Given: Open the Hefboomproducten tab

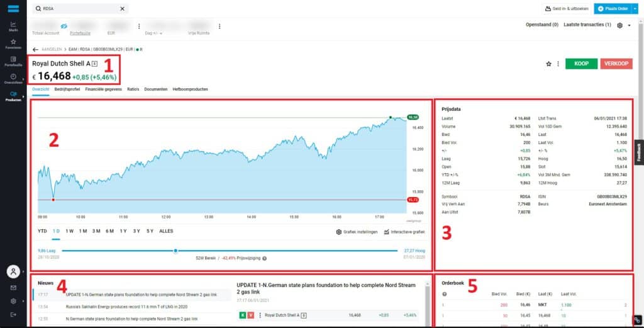Looking at the screenshot, I should point(190,89).
